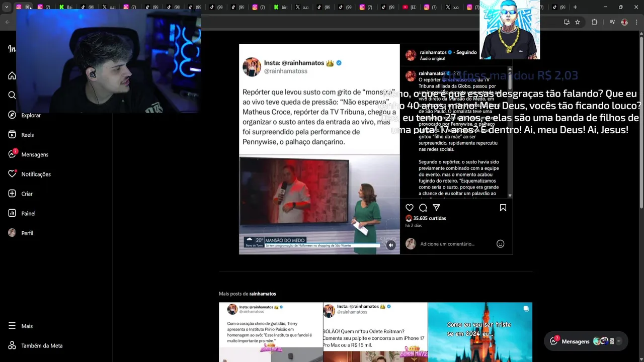
Task: Open Reels from the sidebar
Action: point(21,135)
